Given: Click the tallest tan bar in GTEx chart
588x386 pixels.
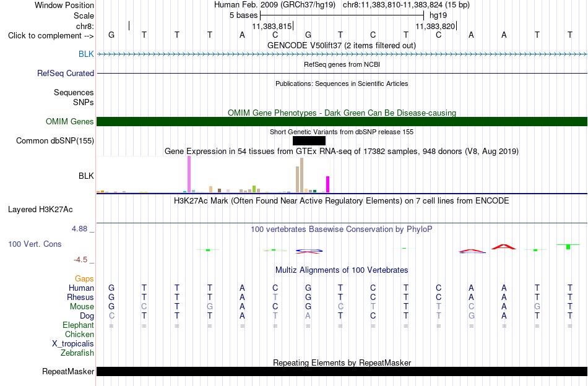Looking at the screenshot, I should (301, 175).
